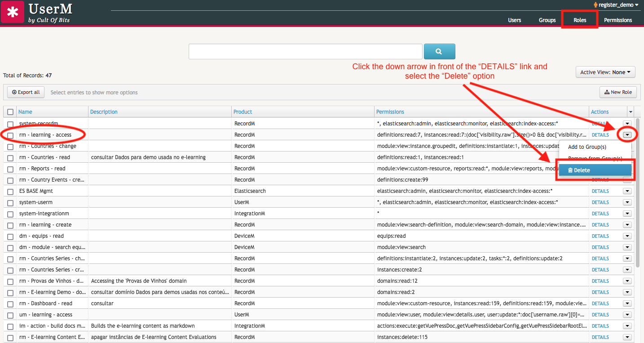Open actions arrow for rm - learning - create
This screenshot has height=343, width=644.
coord(627,225)
